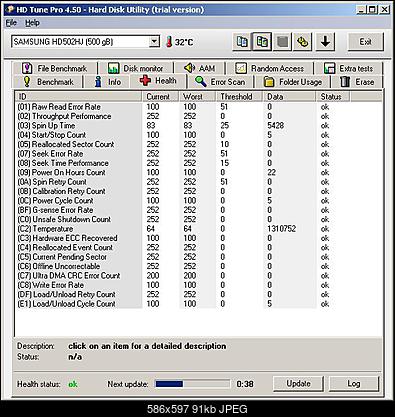Select the (C6) Offline Uncorrectable row
Screen dimensions: 395x417
coord(199,266)
